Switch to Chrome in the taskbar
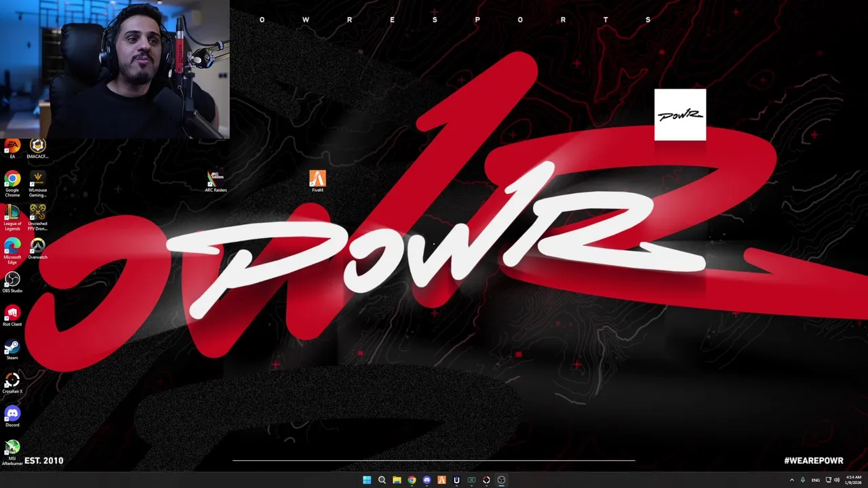 click(x=412, y=480)
